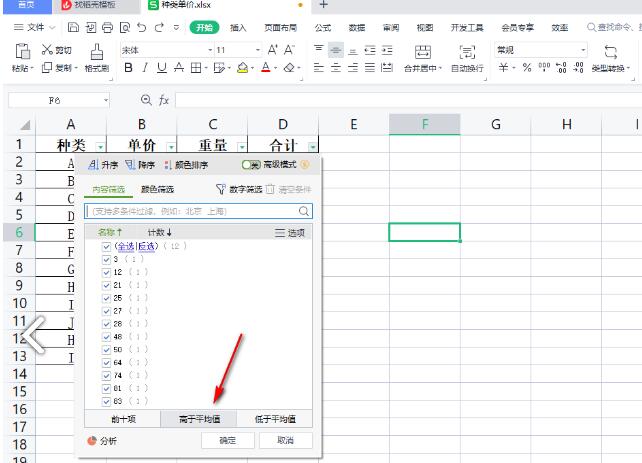Cancel filter with 取消 button

tap(286, 440)
